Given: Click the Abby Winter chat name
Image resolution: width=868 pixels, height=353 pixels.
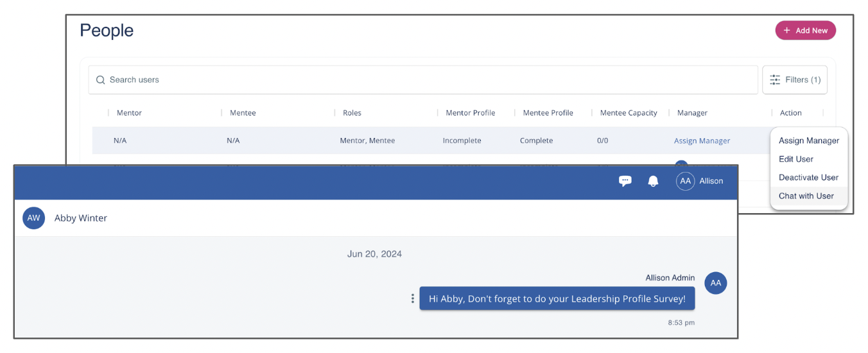Looking at the screenshot, I should pos(81,218).
